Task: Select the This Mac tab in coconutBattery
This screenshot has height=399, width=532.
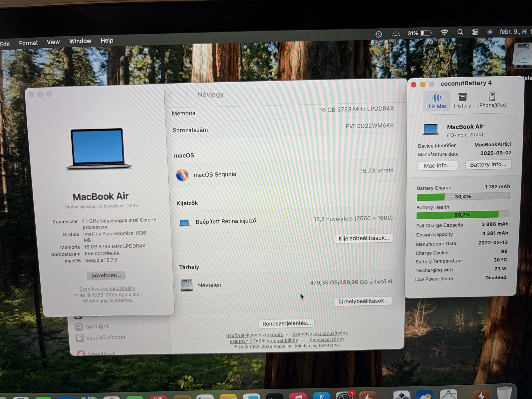Action: tap(436, 101)
